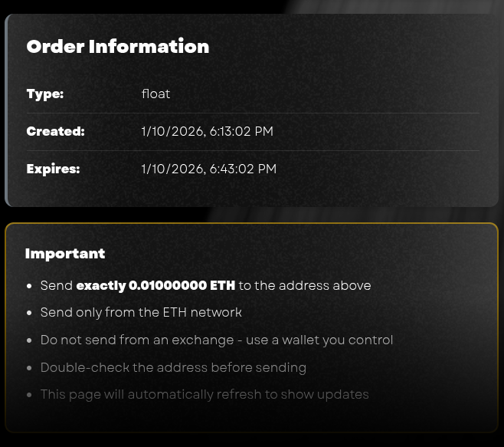Click the created timestamp 6:13:02 PM
The height and width of the screenshot is (447, 504).
pyautogui.click(x=207, y=131)
